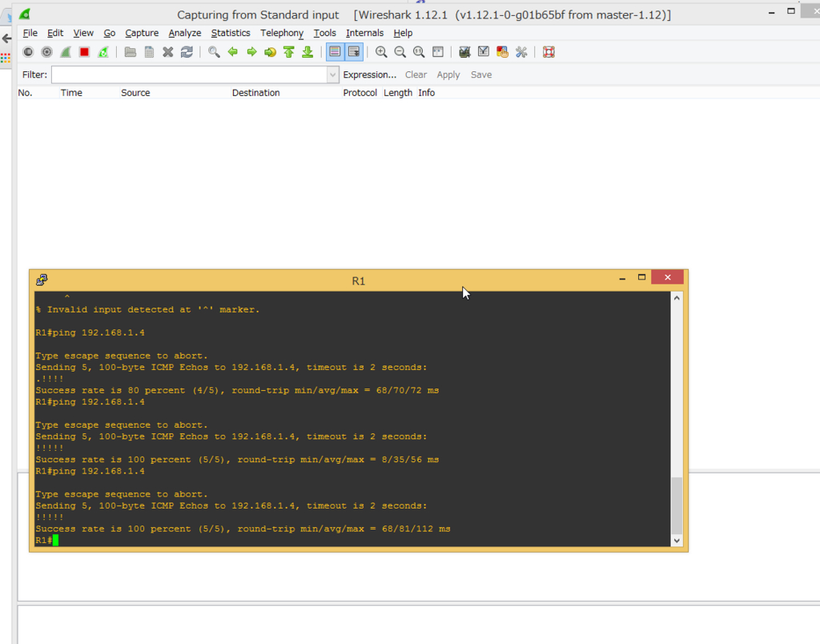Zoom out on packet text
The height and width of the screenshot is (644, 820).
[400, 52]
